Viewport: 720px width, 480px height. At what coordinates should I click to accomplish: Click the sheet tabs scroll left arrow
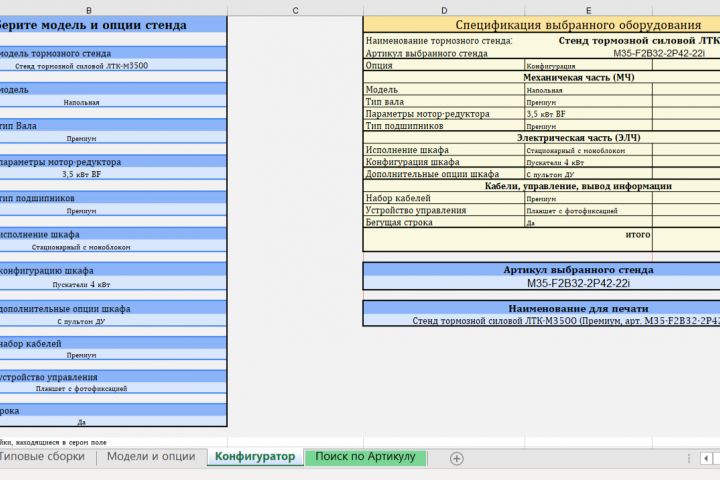coord(706,458)
